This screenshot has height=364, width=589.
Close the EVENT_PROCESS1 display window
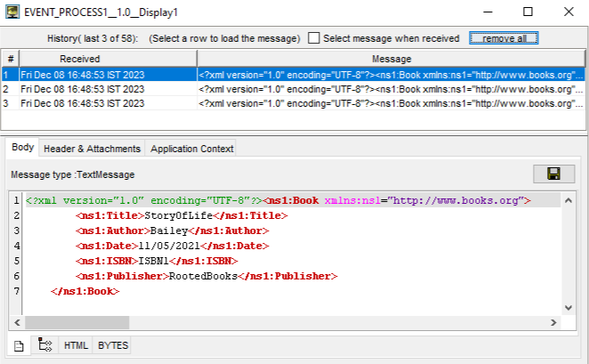tap(569, 12)
